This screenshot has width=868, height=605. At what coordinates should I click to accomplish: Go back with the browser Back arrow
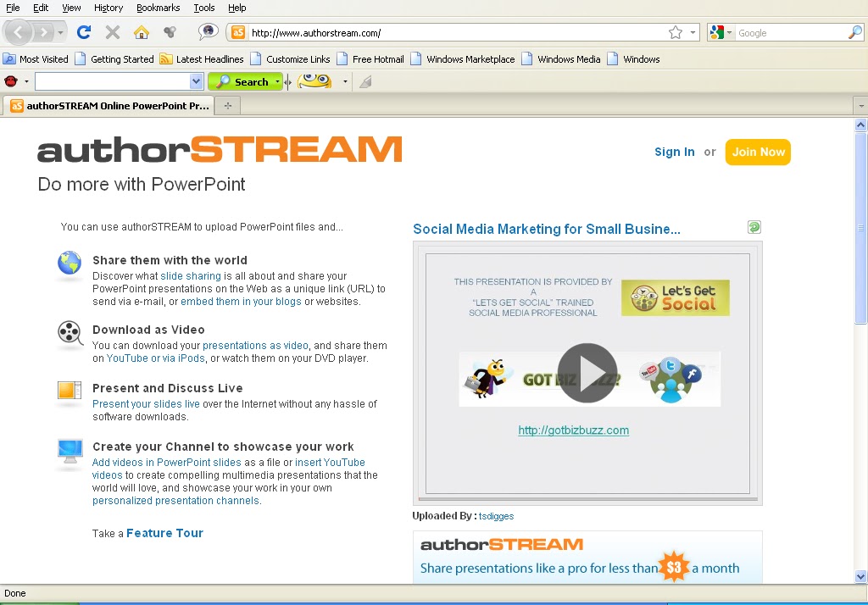tap(19, 33)
